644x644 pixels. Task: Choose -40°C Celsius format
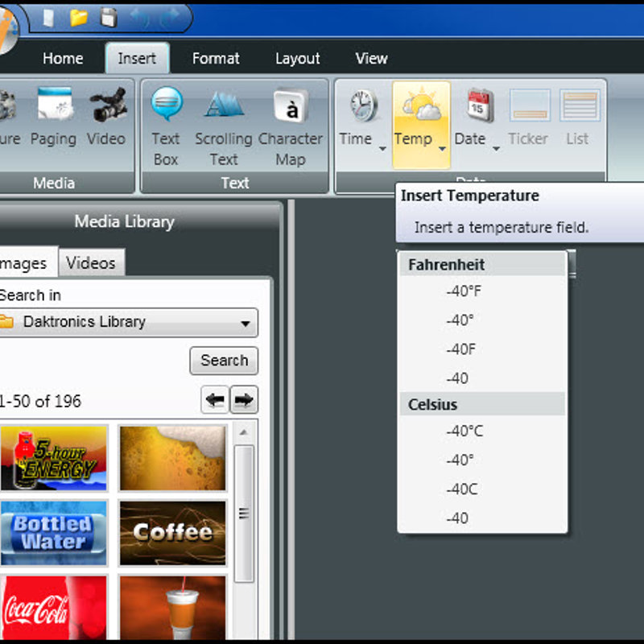coord(464,431)
